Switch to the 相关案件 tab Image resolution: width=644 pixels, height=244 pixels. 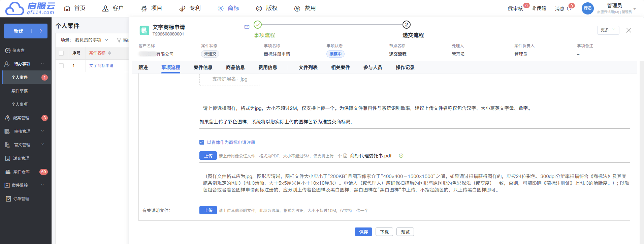coord(341,67)
